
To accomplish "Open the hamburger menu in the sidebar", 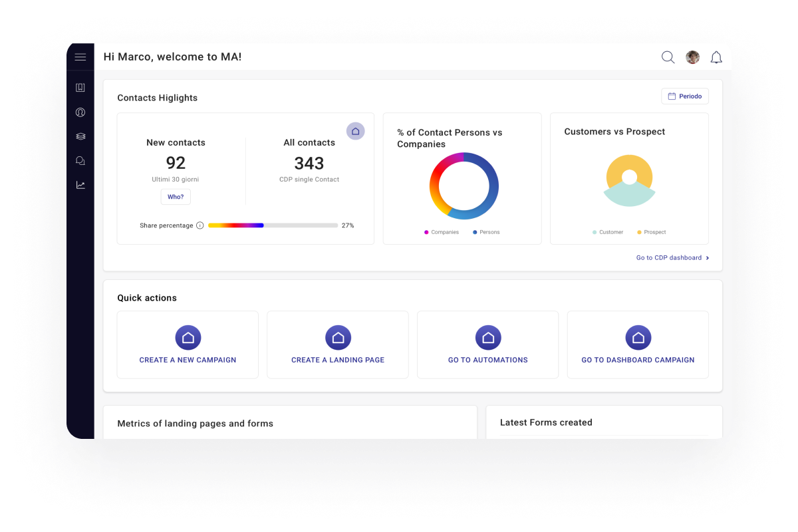I will tap(80, 57).
